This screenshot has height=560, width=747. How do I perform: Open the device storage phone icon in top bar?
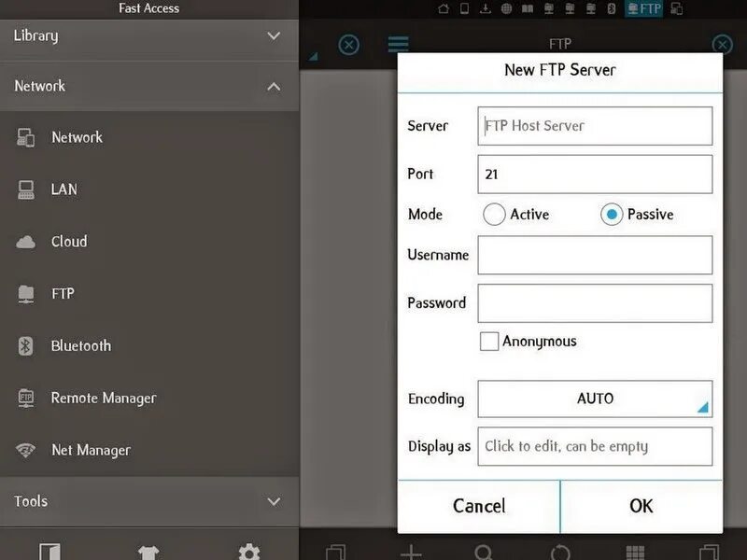(464, 8)
